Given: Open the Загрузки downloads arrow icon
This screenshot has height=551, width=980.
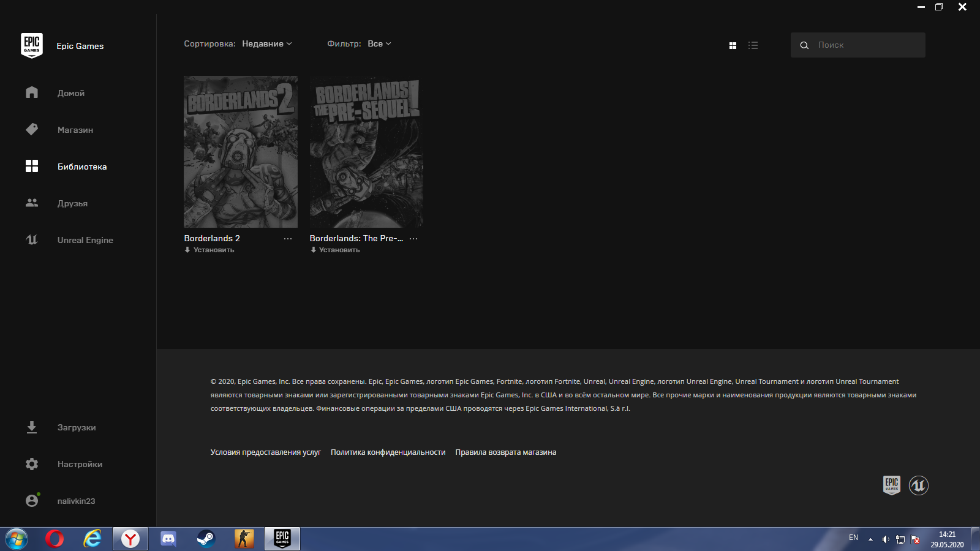Looking at the screenshot, I should pyautogui.click(x=32, y=427).
